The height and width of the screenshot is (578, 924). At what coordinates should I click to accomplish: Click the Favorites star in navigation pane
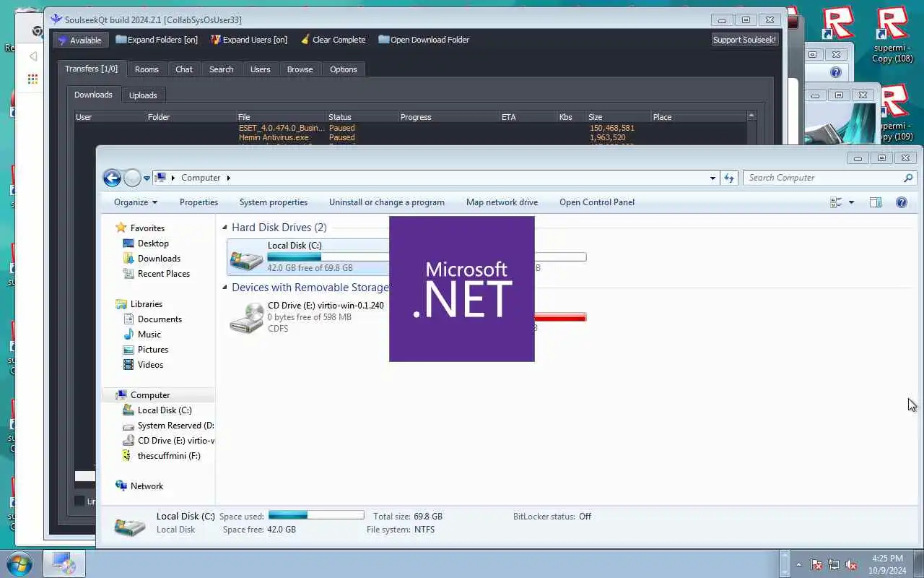click(121, 228)
